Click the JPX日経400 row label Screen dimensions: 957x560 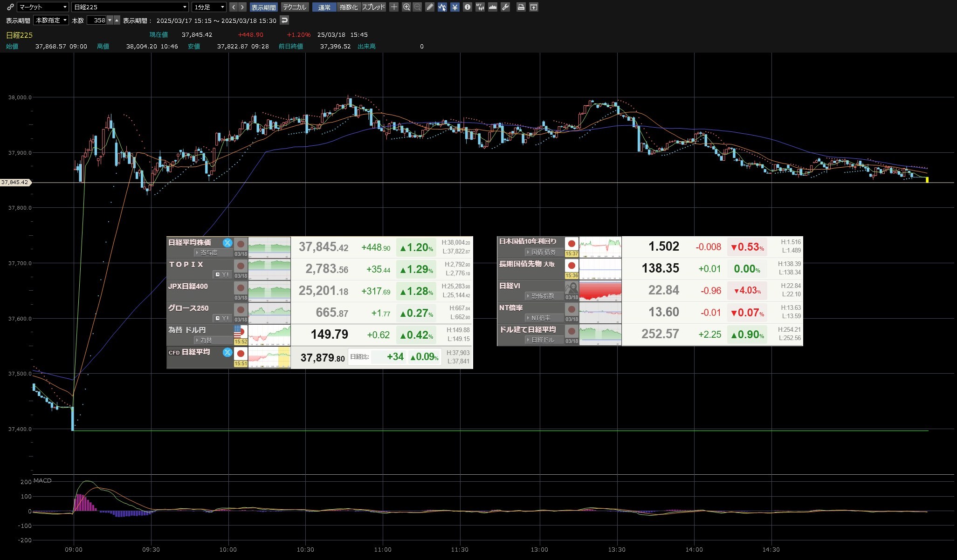[x=188, y=286]
